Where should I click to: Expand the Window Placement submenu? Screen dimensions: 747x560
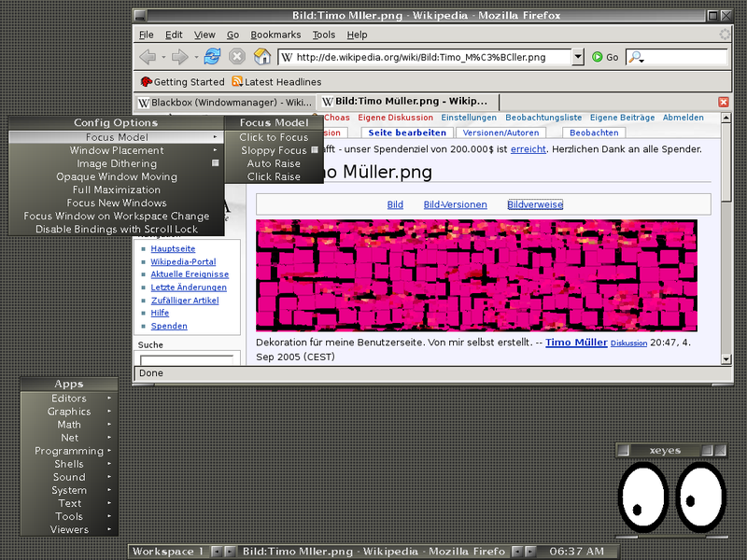tap(117, 149)
